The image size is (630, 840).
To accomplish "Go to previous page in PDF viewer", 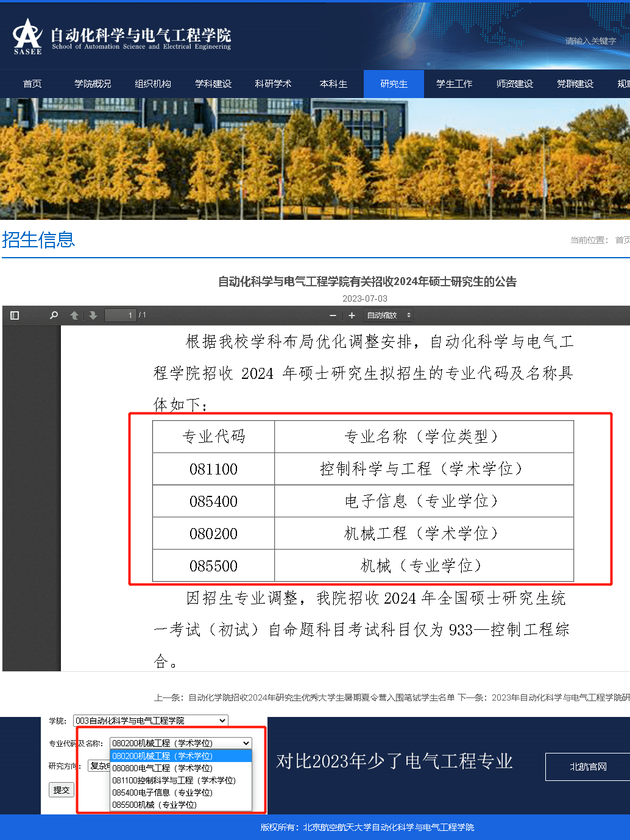I will [x=74, y=316].
